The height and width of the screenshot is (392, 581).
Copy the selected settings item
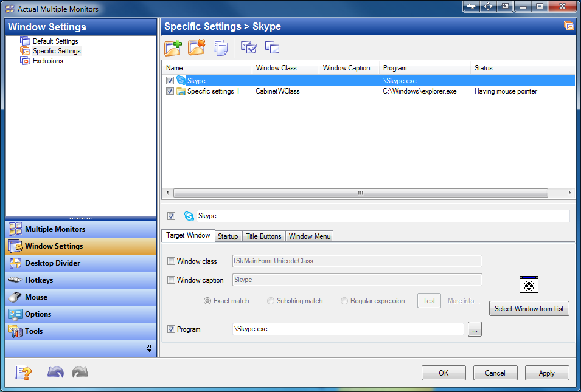click(220, 48)
